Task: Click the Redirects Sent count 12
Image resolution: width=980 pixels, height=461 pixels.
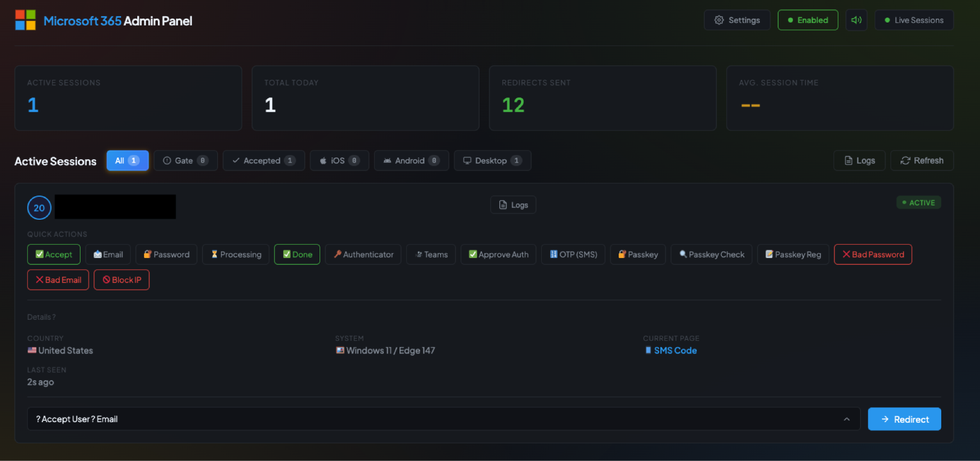Action: (513, 105)
